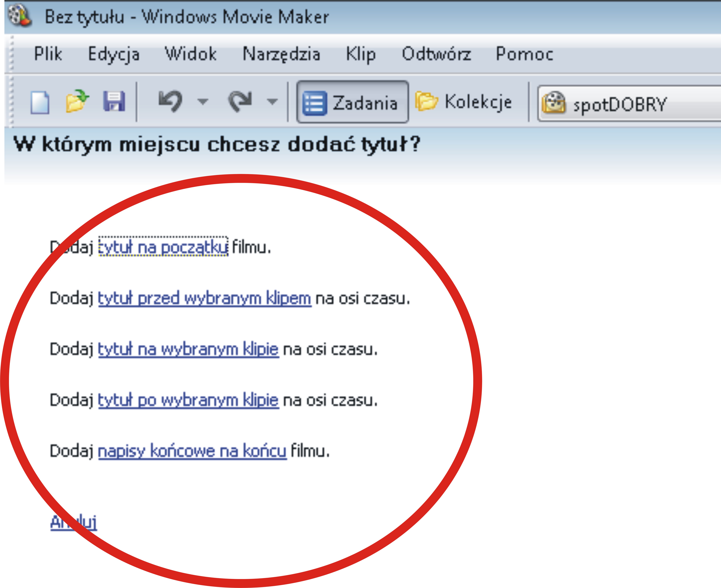Viewport: 721px width, 588px height.
Task: Click the 'napisy końcowe na końcu' link
Action: coord(192,451)
